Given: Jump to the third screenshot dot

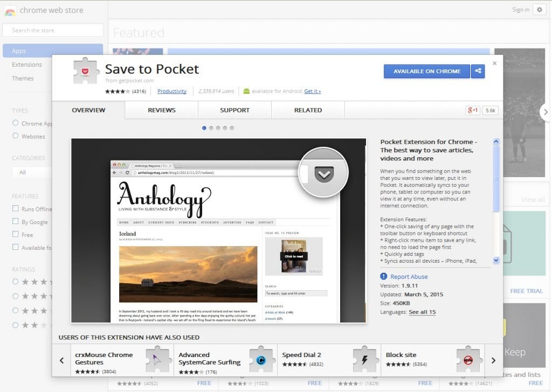Looking at the screenshot, I should click(x=218, y=128).
